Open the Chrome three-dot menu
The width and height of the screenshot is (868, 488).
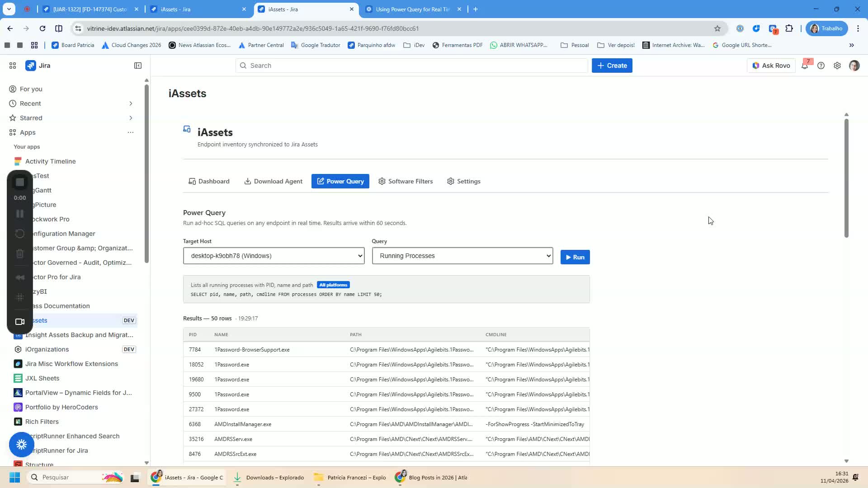858,28
